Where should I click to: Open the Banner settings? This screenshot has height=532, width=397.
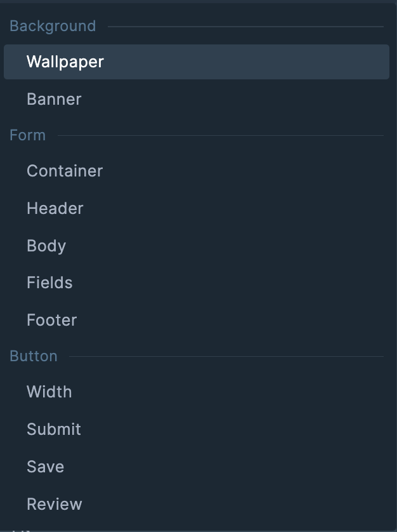[x=54, y=99]
